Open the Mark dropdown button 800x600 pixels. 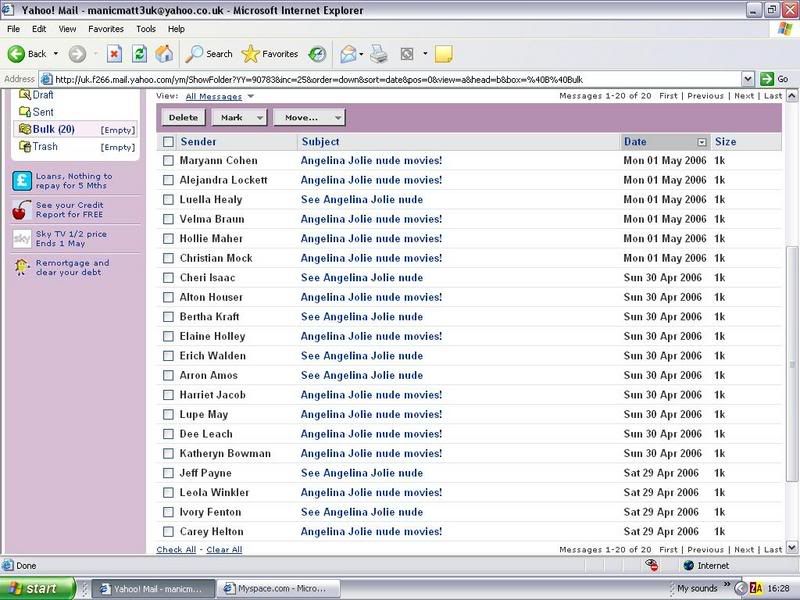point(239,117)
